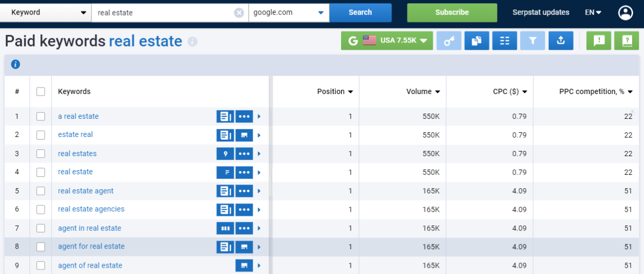This screenshot has width=644, height=274.
Task: Sort by the Volume column header
Action: coord(423,92)
